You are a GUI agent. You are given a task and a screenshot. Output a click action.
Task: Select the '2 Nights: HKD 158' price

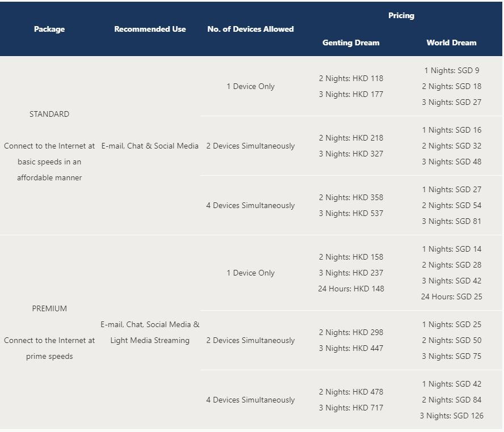tap(351, 257)
